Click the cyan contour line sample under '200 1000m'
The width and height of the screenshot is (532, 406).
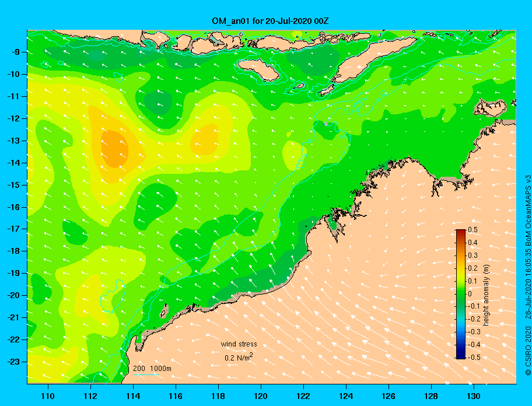[x=146, y=374]
